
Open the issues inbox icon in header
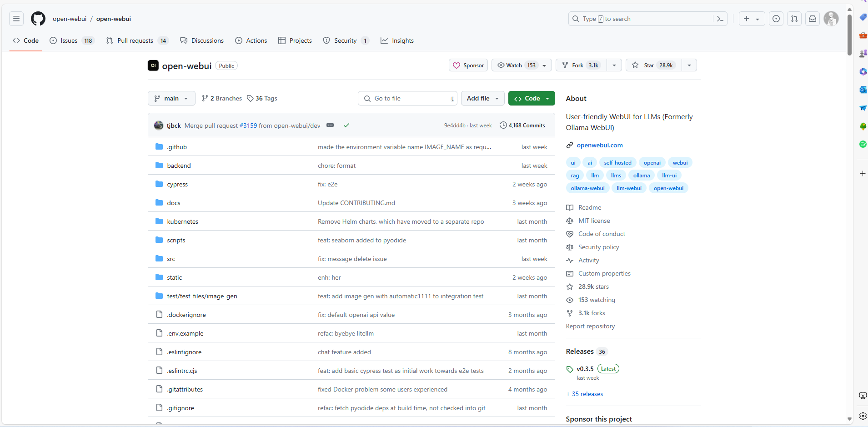point(776,19)
